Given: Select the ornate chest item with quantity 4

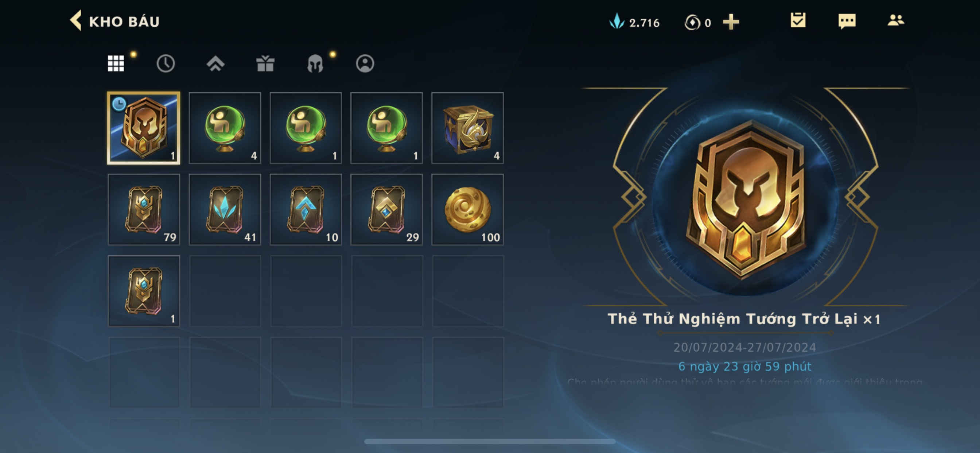Looking at the screenshot, I should pos(467,128).
